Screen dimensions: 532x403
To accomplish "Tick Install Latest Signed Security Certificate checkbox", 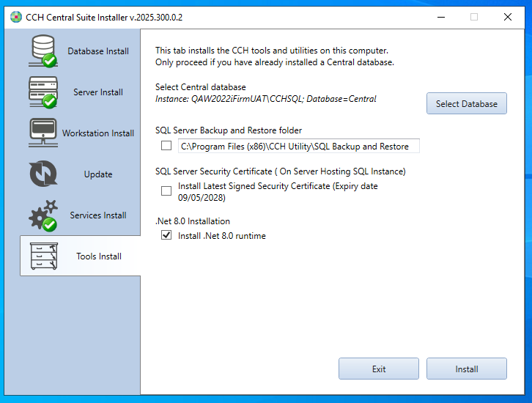I will (166, 191).
